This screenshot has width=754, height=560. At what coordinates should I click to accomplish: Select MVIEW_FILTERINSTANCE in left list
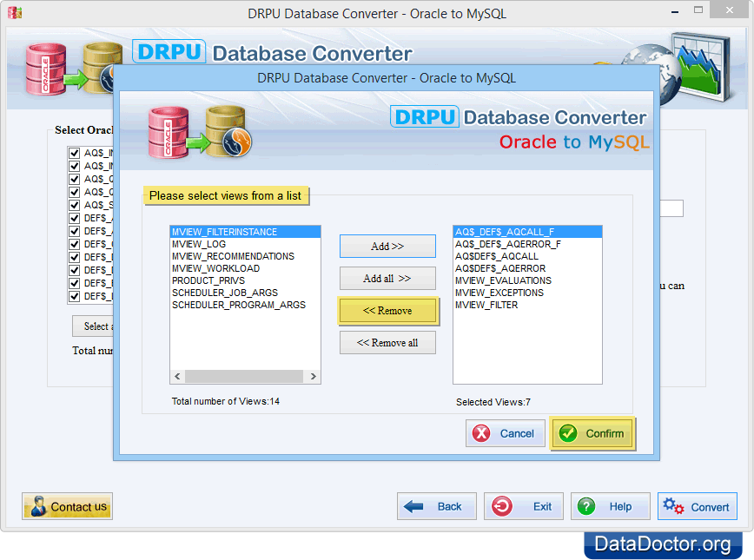(245, 232)
